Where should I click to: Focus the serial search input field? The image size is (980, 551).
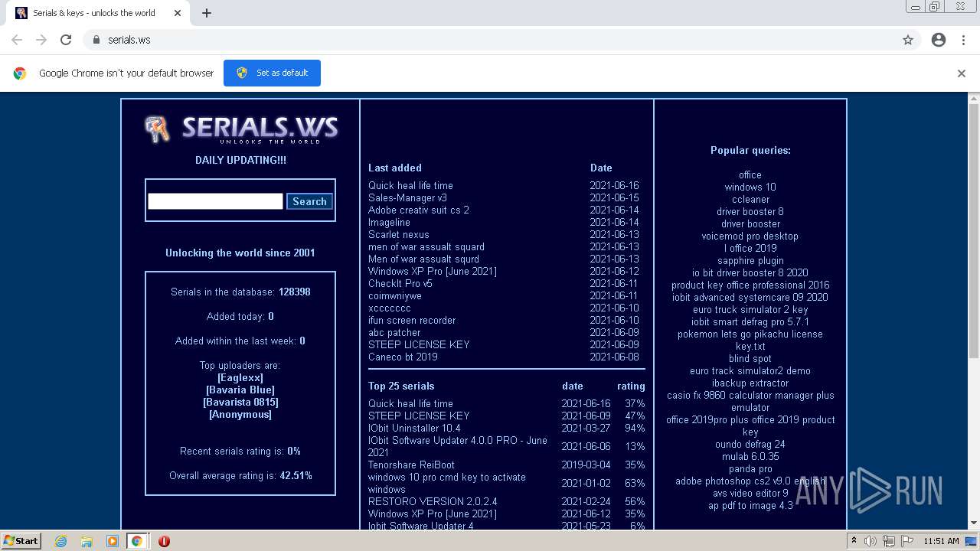(215, 201)
